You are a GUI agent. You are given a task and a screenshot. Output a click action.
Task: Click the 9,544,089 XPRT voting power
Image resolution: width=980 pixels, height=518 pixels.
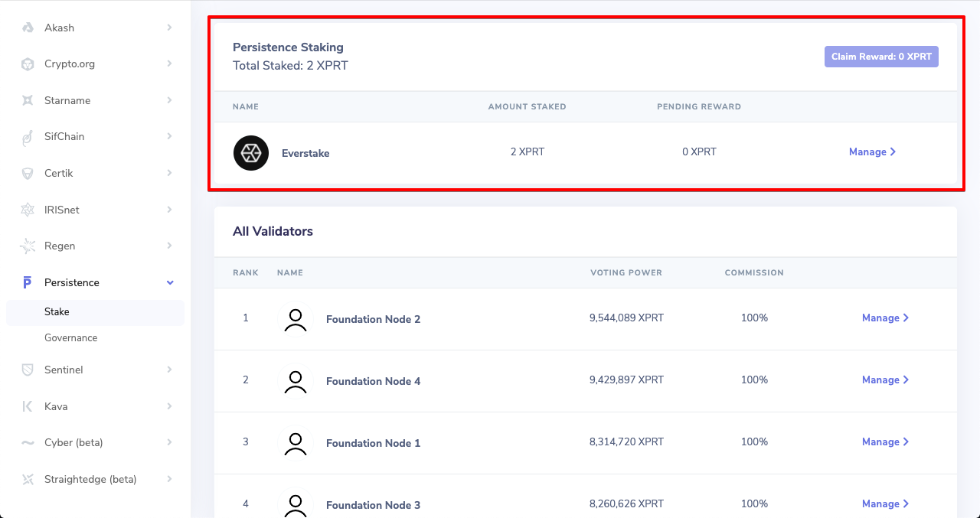(626, 318)
